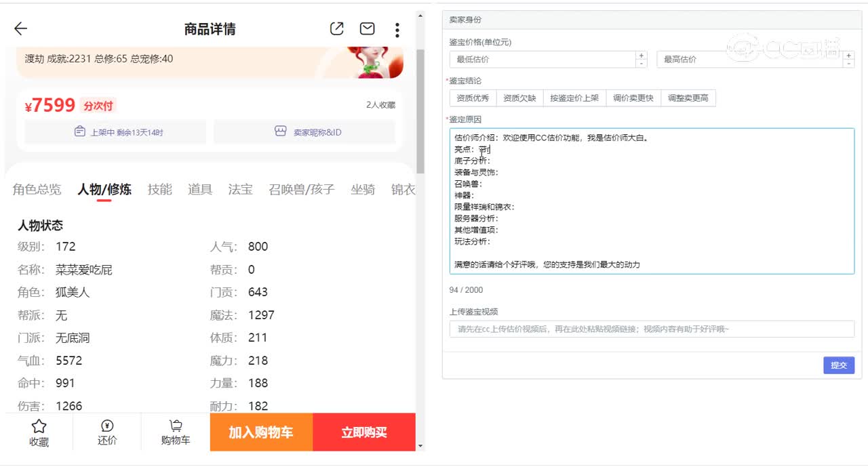Switch to the 技能 tab

point(159,190)
